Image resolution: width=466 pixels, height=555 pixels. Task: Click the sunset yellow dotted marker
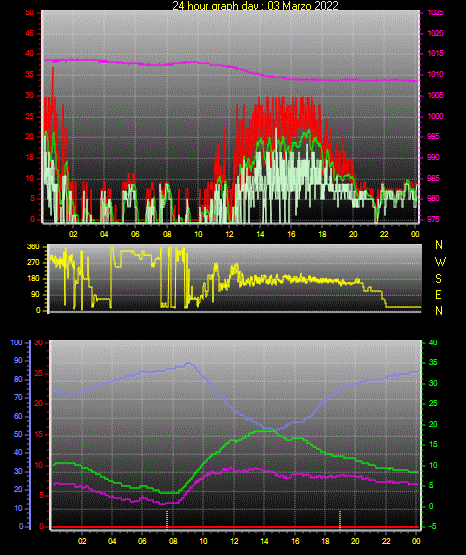(x=340, y=519)
